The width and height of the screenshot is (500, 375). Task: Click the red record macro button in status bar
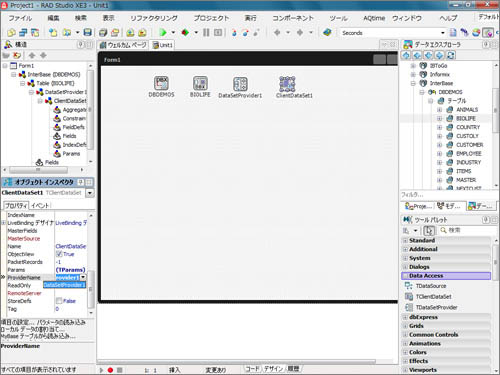(110, 370)
